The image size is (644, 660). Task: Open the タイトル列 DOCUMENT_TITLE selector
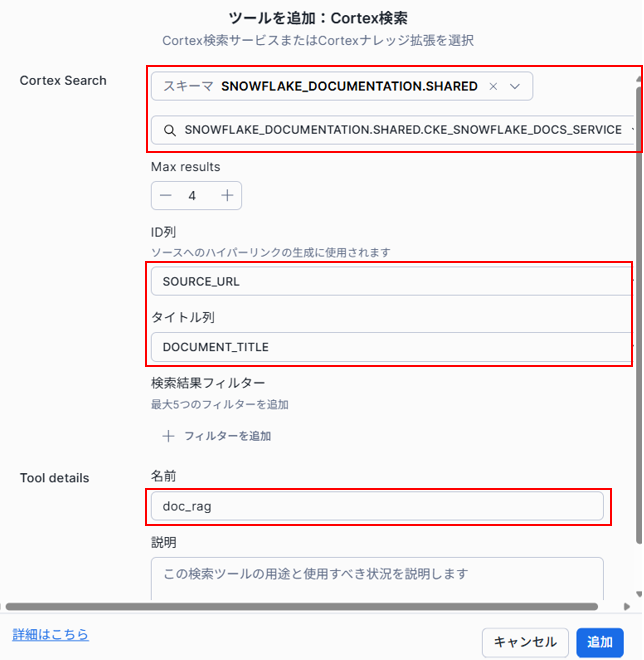(390, 347)
